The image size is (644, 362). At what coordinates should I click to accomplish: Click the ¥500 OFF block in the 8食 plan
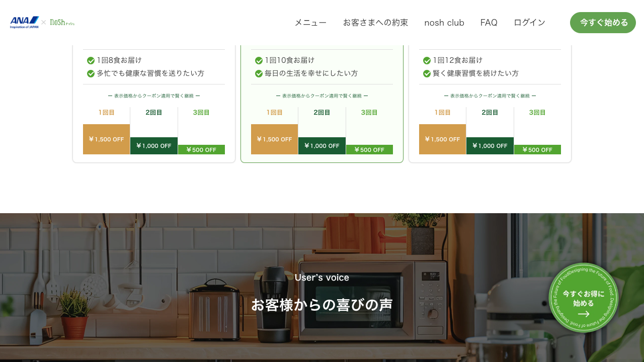201,150
